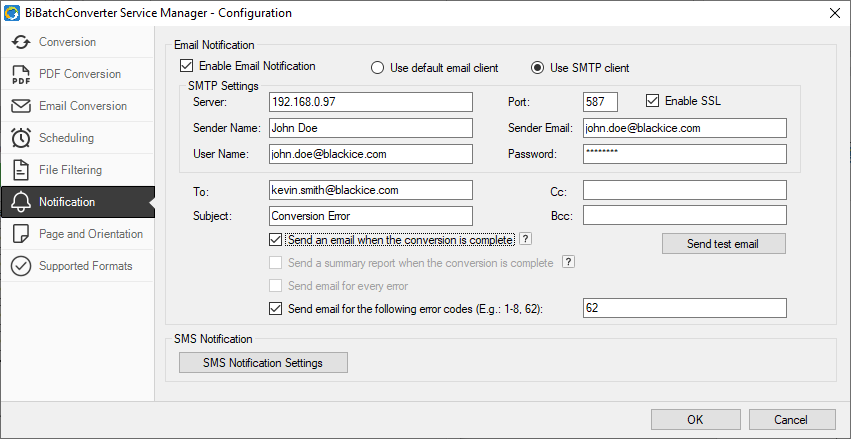Click the Cc input field
This screenshot has height=439, width=851.
click(685, 190)
